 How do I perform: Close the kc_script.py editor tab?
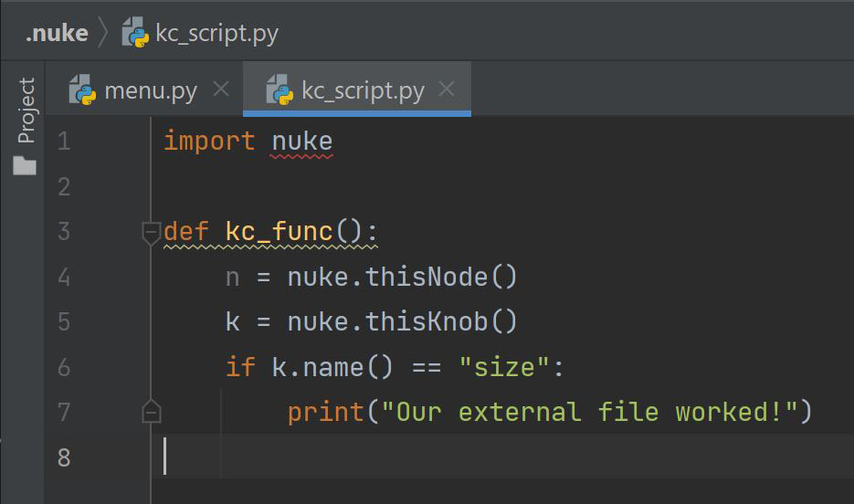(x=447, y=89)
